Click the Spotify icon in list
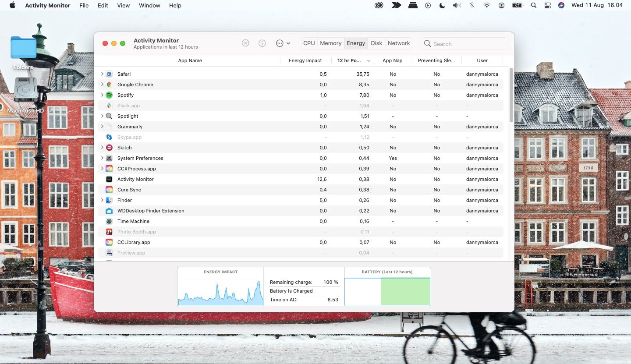The height and width of the screenshot is (364, 631). [109, 95]
